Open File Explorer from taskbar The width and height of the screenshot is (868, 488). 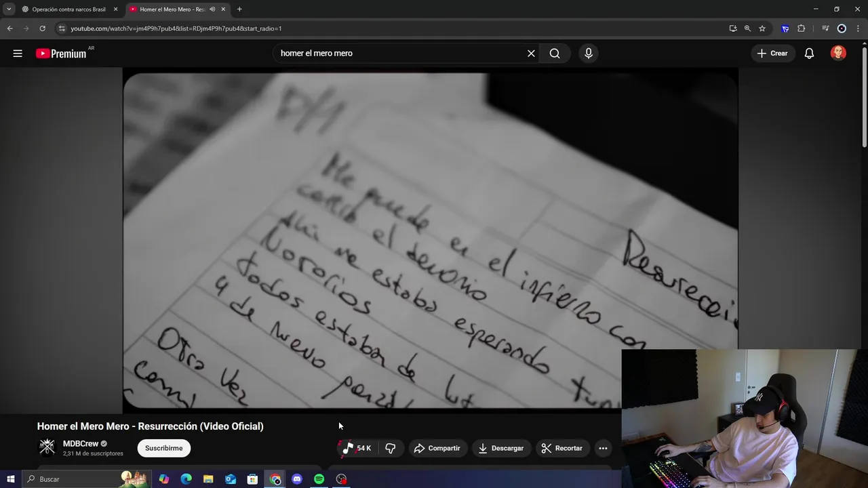[208, 479]
